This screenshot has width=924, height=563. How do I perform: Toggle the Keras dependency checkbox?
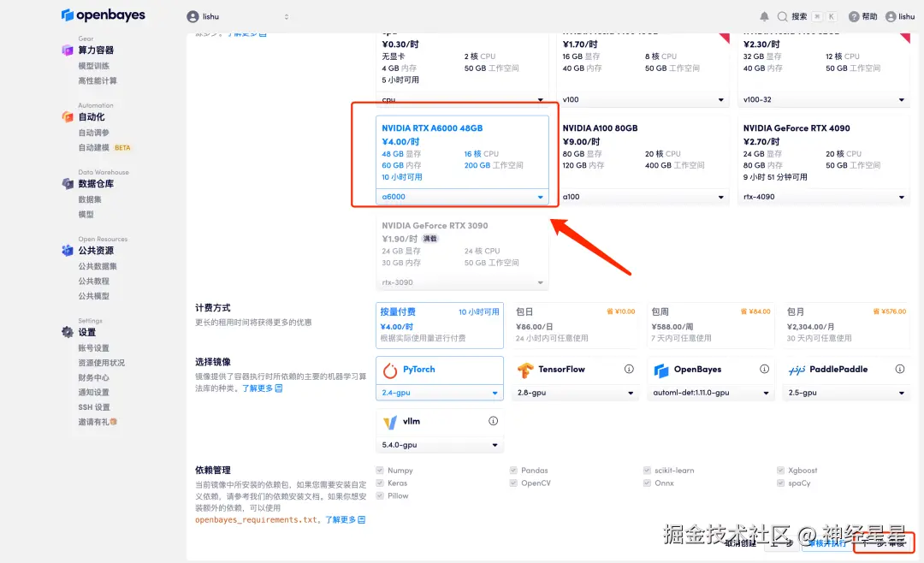click(x=380, y=483)
